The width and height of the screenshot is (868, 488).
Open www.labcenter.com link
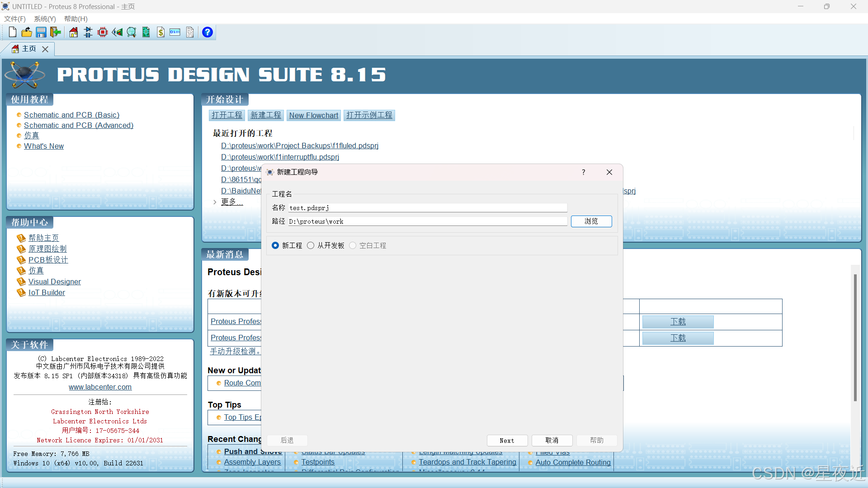(x=100, y=387)
